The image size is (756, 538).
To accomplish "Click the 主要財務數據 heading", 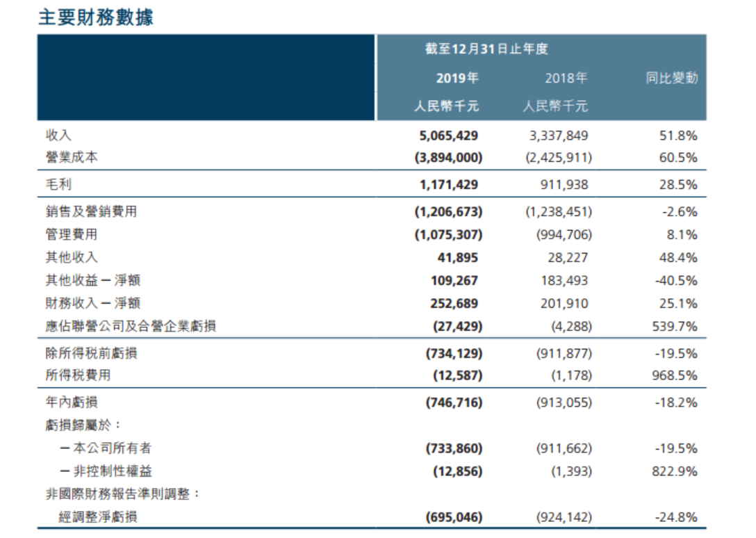I will (95, 17).
